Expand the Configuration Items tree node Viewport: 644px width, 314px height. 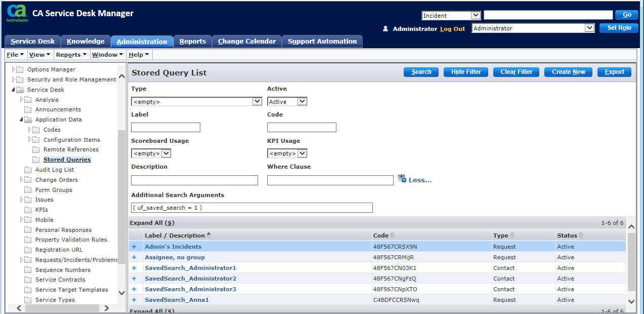click(x=30, y=140)
